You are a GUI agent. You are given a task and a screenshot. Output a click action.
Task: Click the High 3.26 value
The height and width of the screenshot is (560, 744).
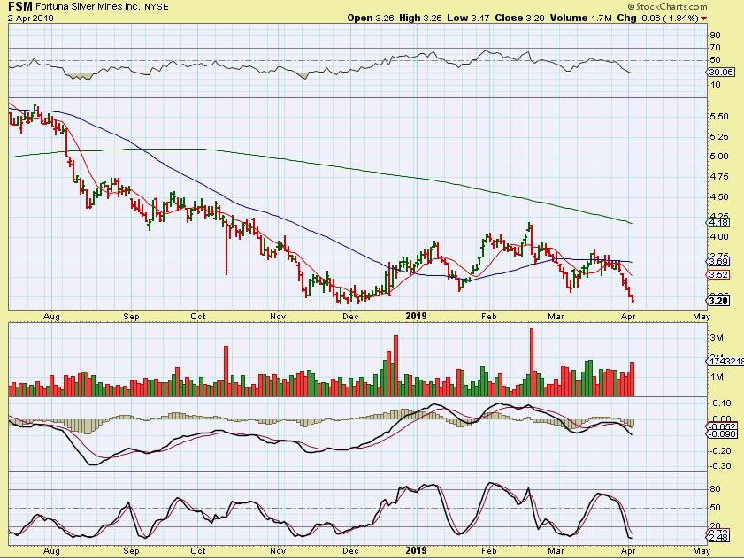click(x=420, y=18)
